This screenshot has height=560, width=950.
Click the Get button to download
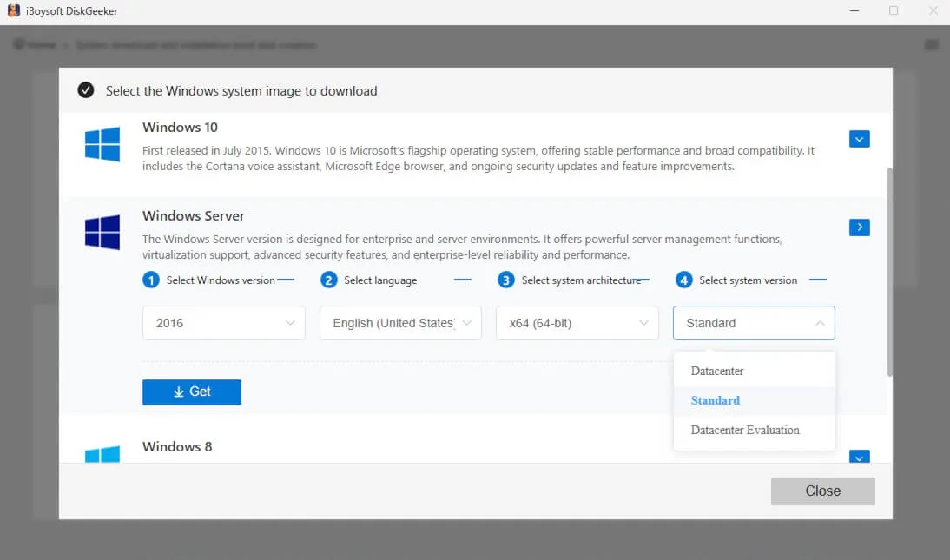[191, 392]
